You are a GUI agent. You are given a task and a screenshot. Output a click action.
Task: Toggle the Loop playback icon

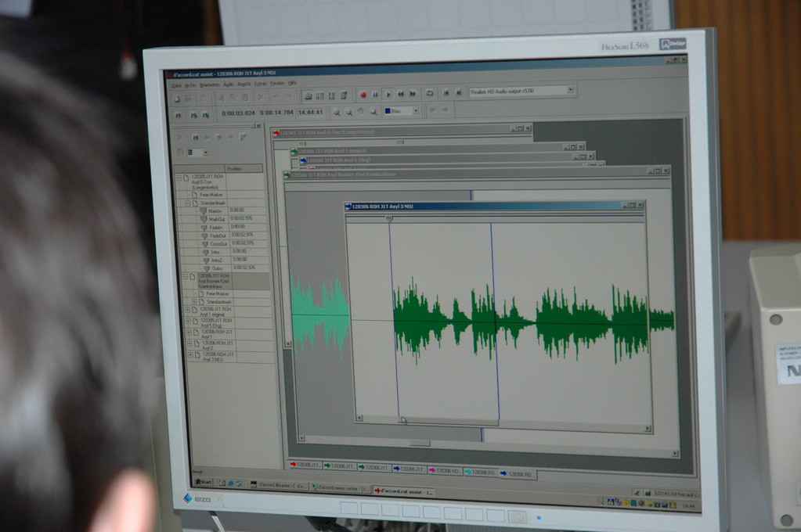430,93
